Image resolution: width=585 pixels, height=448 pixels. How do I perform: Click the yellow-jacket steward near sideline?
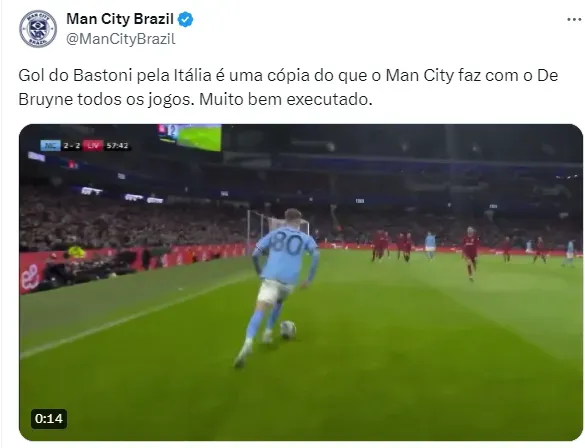coord(76,252)
